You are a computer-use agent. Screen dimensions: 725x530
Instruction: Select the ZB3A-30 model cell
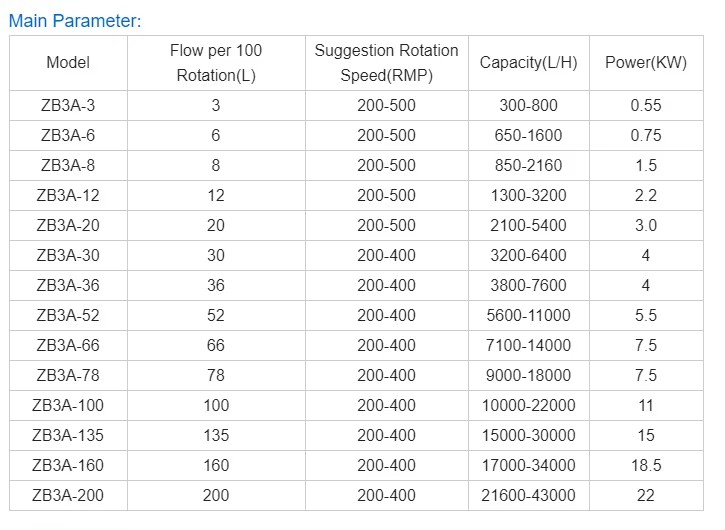[68, 255]
